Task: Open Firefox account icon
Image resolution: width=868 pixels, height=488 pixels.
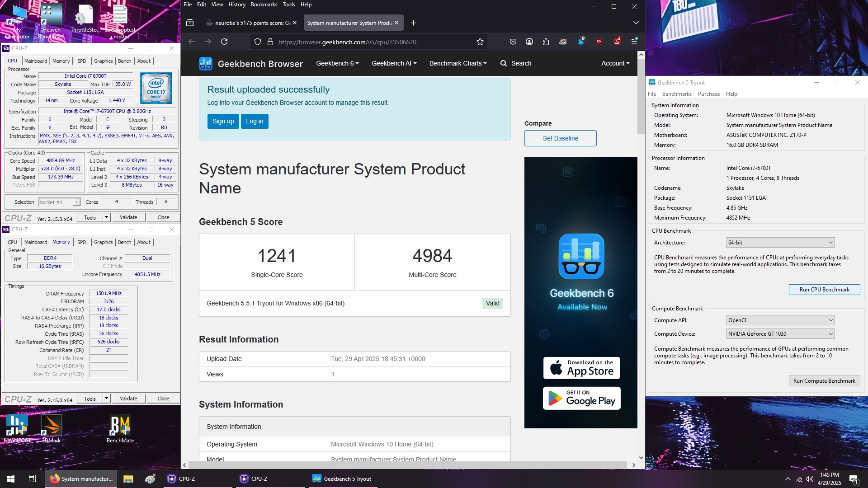Action: (529, 42)
